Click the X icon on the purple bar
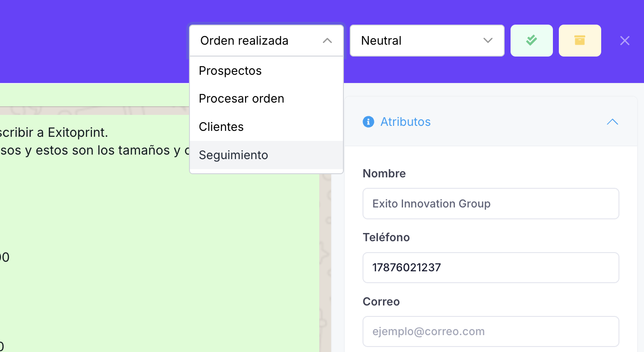Screen dimensions: 644x352 pos(624,41)
